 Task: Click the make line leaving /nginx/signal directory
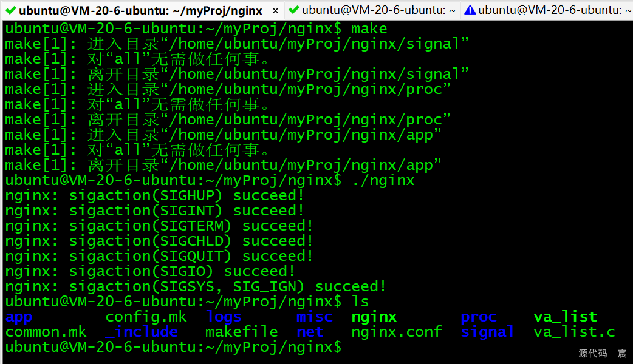pos(236,74)
